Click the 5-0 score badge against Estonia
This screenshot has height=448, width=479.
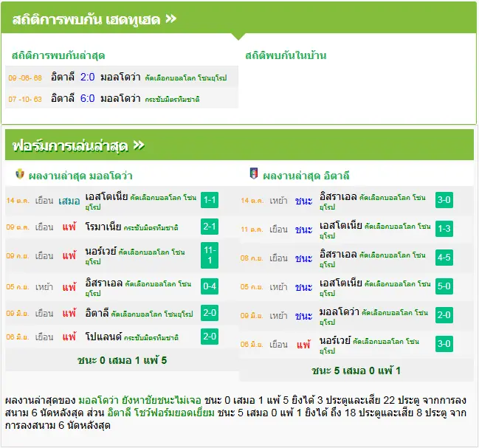[x=444, y=286]
